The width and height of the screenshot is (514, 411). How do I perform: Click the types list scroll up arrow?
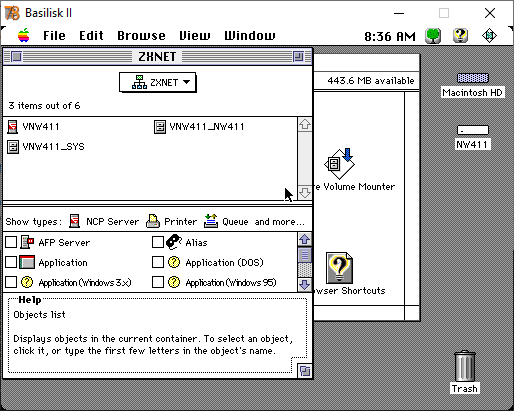tap(305, 239)
